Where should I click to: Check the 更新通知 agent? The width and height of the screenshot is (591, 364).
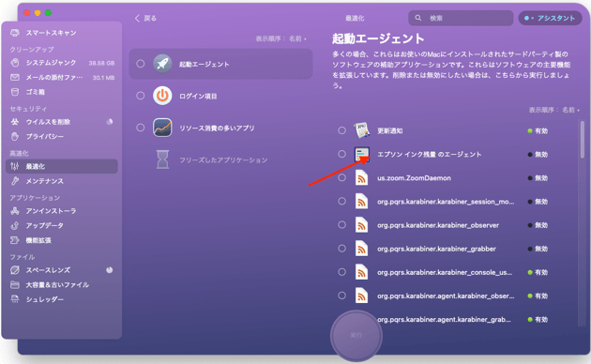(341, 130)
